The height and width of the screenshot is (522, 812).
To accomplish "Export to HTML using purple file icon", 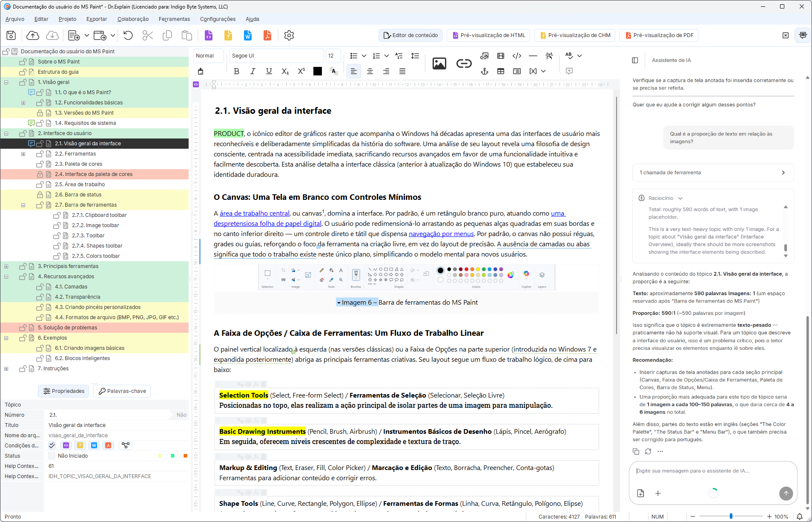I will 209,35.
